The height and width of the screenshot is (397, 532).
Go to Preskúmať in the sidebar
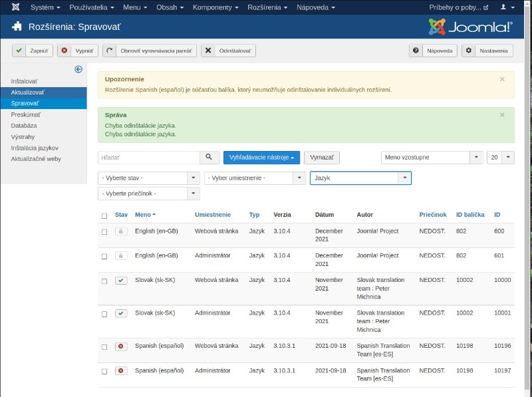pos(25,114)
